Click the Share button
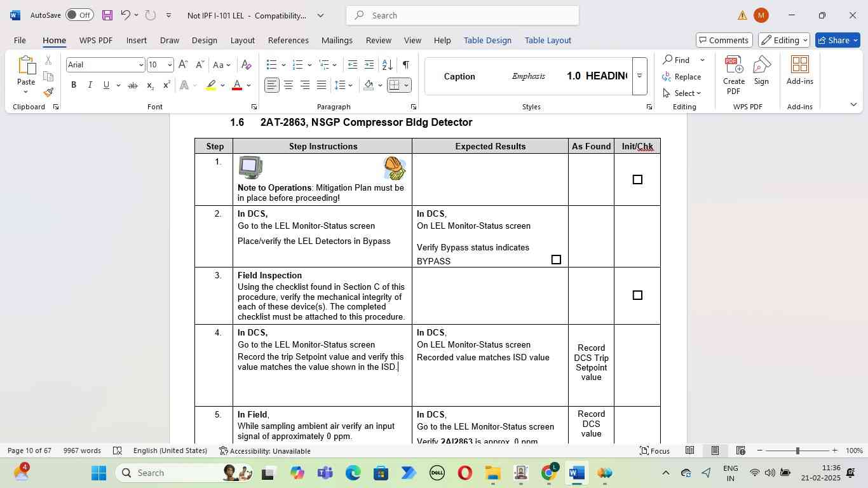Screen dimensions: 868x488 click(x=836, y=40)
